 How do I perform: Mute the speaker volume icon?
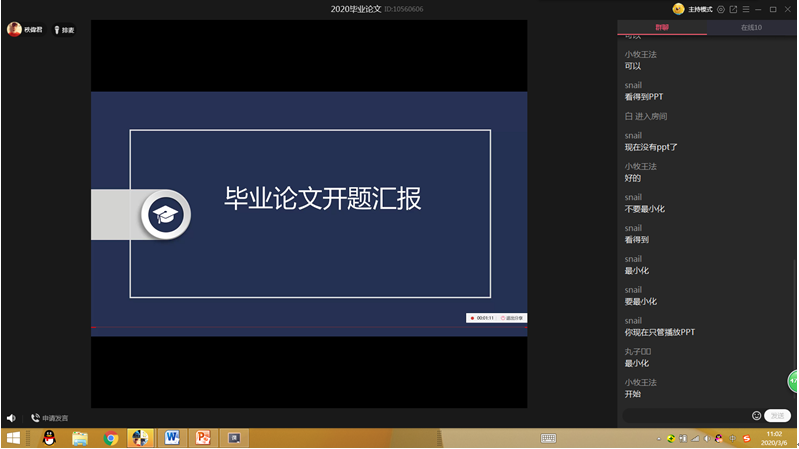tap(11, 418)
